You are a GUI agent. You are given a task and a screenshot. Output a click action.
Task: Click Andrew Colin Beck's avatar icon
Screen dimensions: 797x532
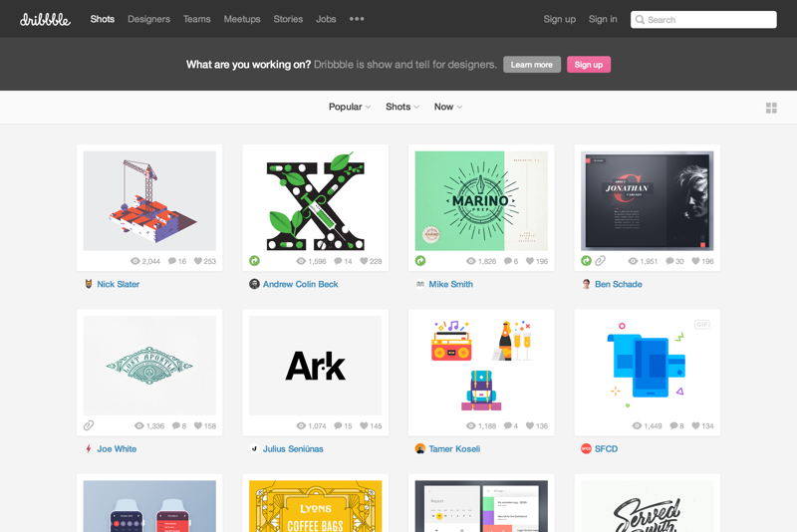254,284
